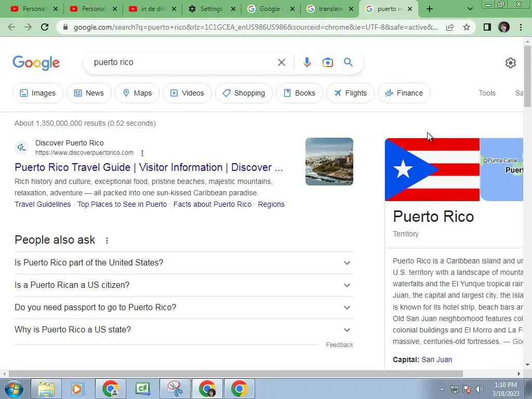Select the News filter chip
Viewport: 532px width, 399px height.
(x=89, y=93)
